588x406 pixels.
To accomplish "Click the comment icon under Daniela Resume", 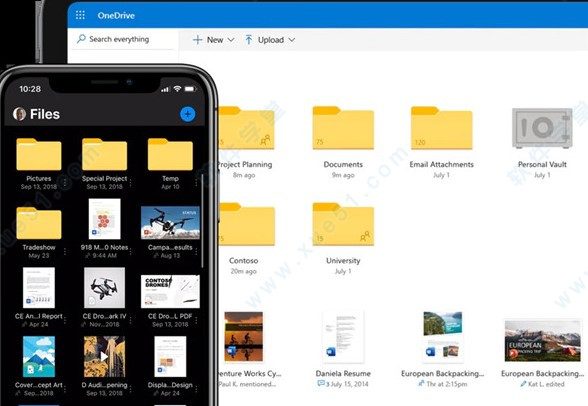I will pos(321,384).
